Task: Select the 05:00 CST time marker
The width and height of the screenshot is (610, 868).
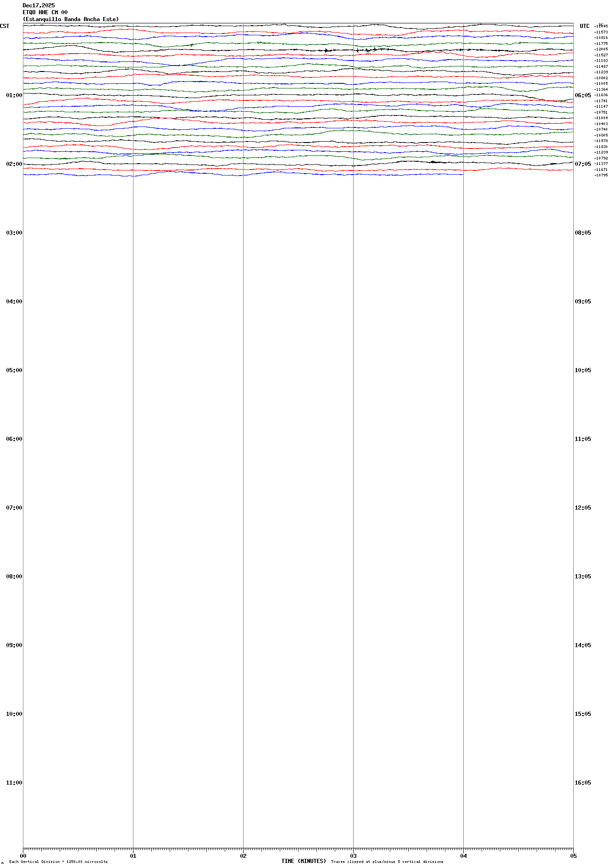Action: (x=14, y=370)
